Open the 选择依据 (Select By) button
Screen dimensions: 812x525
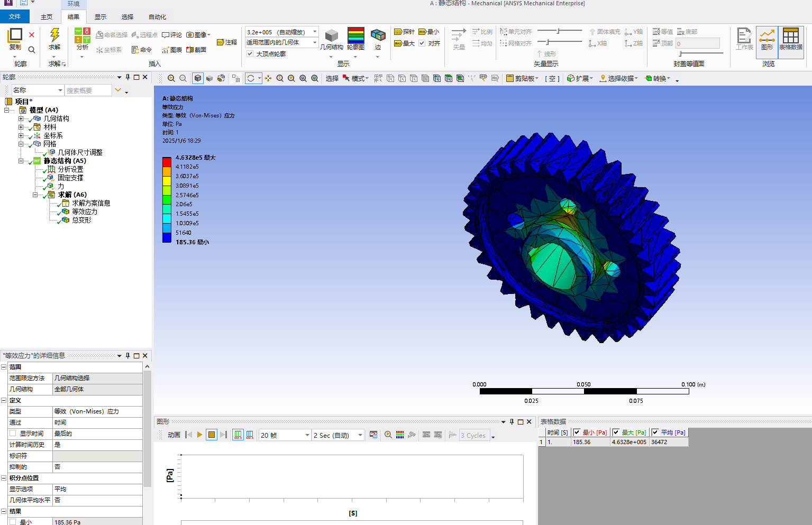618,78
